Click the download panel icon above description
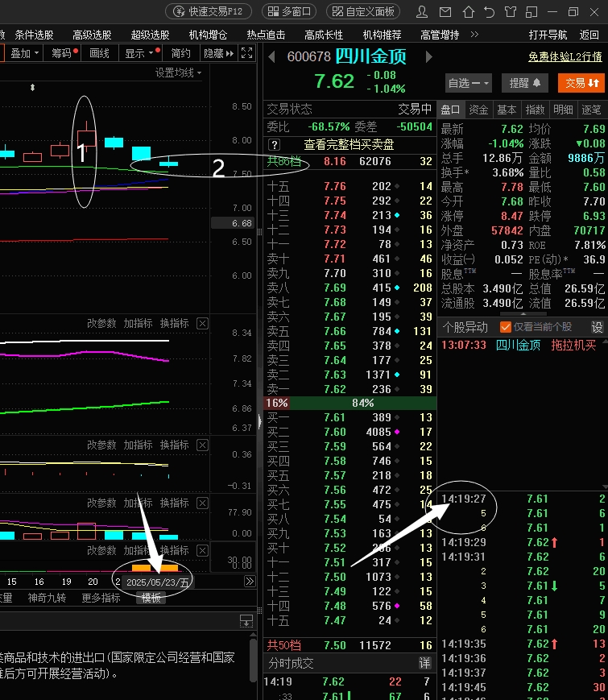 pyautogui.click(x=246, y=620)
